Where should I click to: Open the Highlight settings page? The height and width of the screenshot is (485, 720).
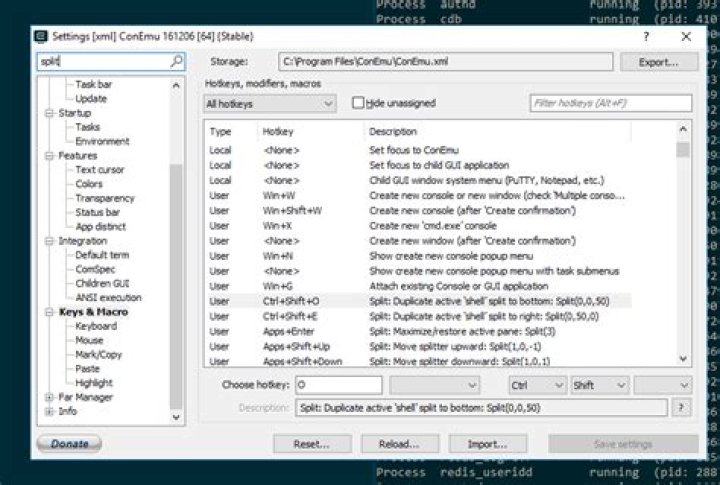coord(94,383)
